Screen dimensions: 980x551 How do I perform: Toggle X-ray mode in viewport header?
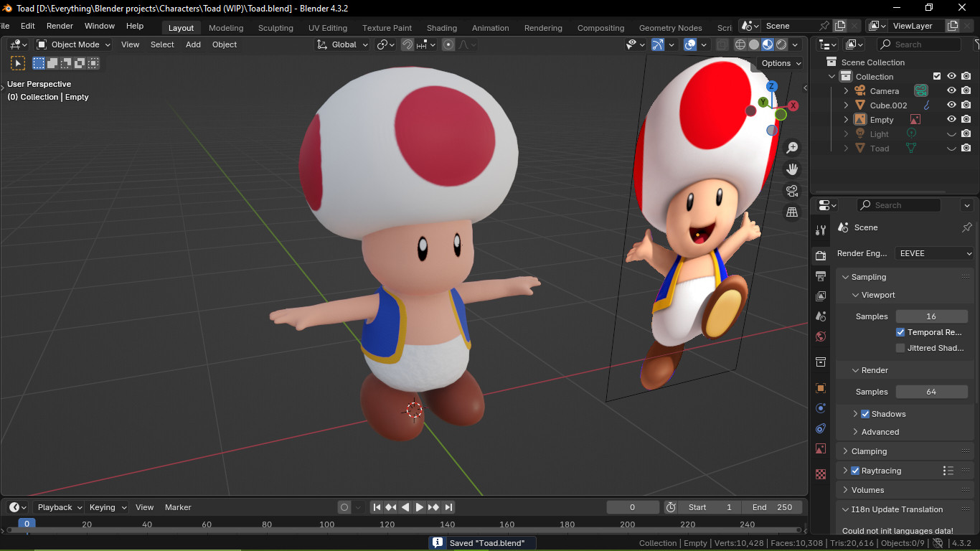coord(722,44)
